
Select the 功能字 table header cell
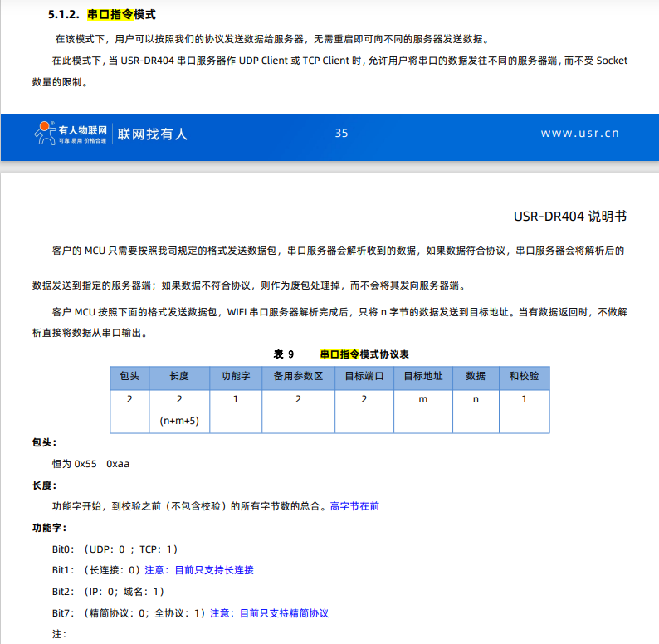tap(236, 376)
